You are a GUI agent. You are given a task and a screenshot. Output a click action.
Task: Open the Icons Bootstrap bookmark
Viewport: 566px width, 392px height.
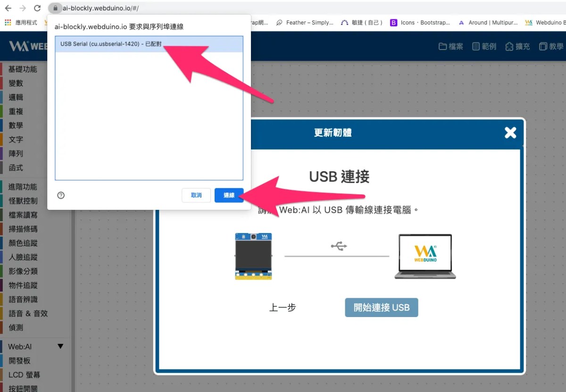(421, 22)
